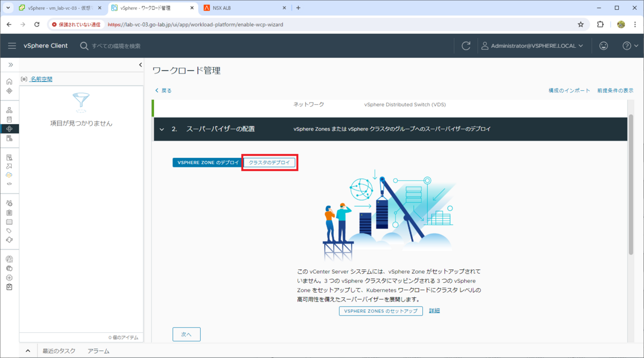Click the 戻る back link

tap(163, 91)
